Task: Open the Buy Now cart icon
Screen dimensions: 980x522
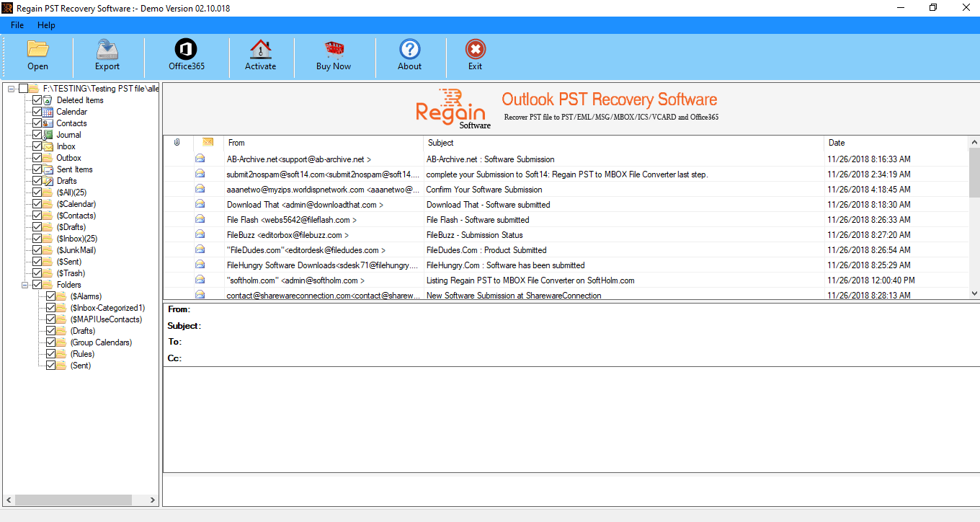Action: tap(334, 49)
